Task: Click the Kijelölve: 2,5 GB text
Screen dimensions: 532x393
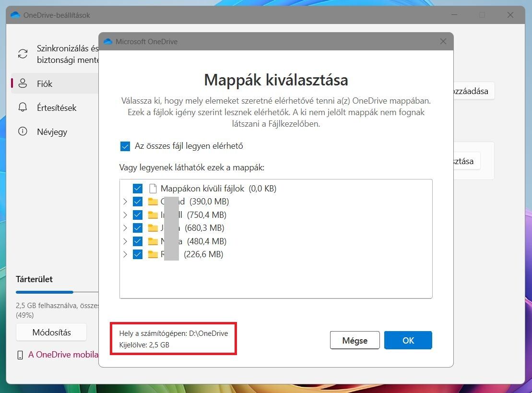Action: (x=144, y=345)
